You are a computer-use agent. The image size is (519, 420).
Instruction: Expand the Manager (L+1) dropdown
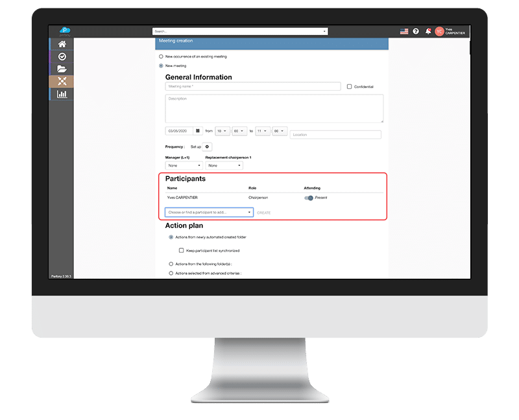[184, 165]
